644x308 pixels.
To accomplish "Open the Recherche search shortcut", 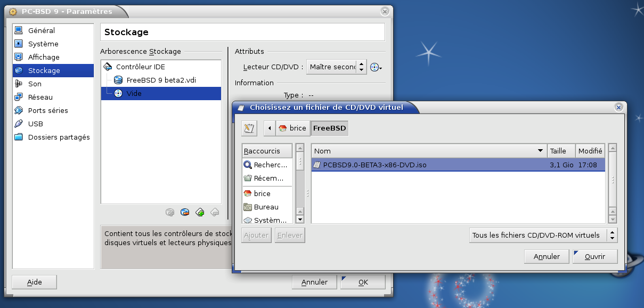I will point(267,165).
